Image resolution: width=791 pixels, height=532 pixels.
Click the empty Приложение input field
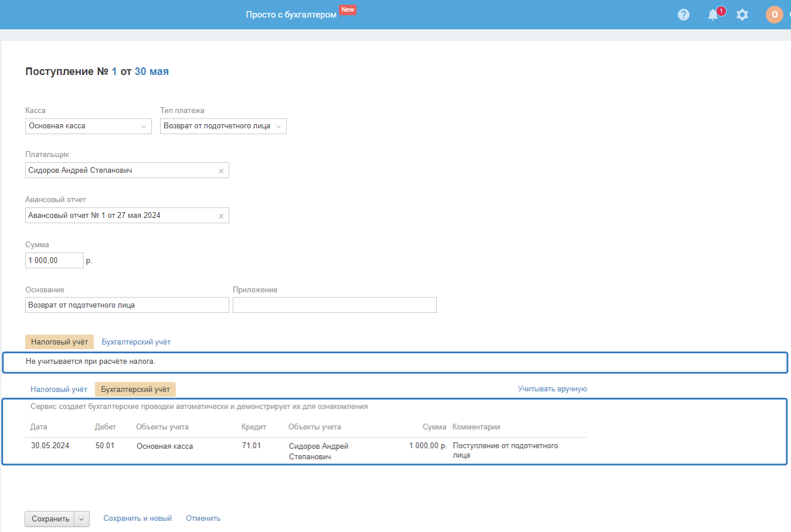coord(334,305)
